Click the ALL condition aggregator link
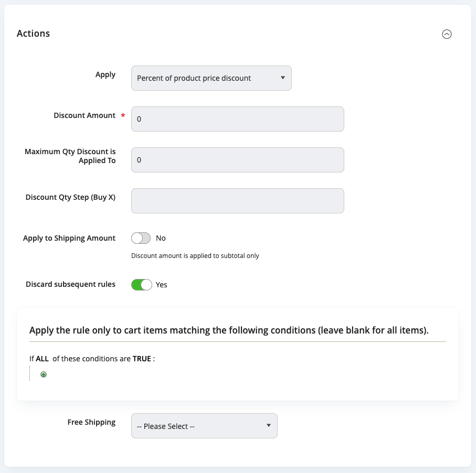 (42, 359)
